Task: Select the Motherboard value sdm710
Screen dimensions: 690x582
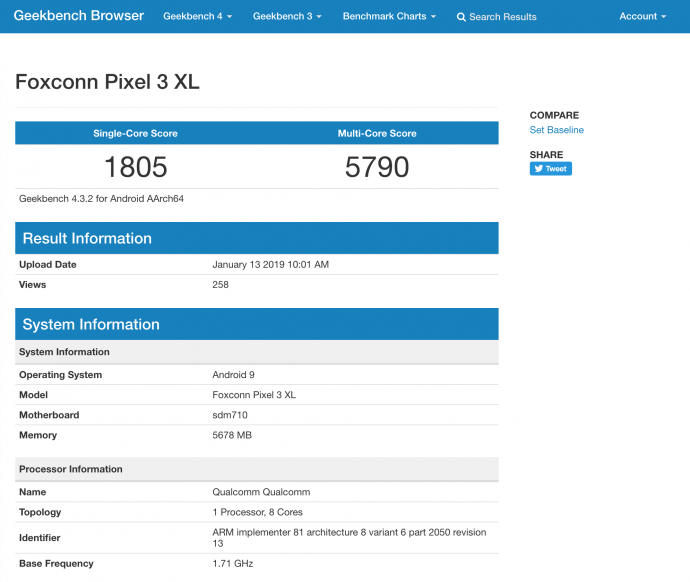Action: 230,415
